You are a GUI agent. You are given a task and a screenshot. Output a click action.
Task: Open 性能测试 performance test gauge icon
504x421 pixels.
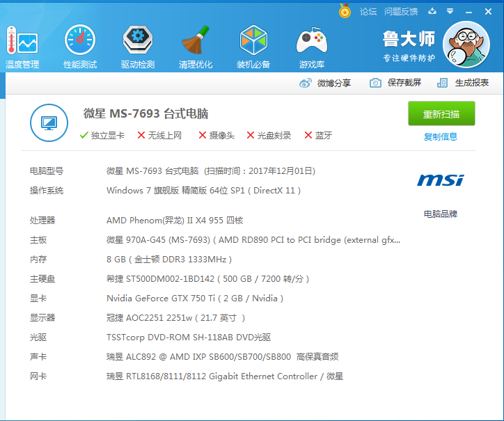point(80,40)
